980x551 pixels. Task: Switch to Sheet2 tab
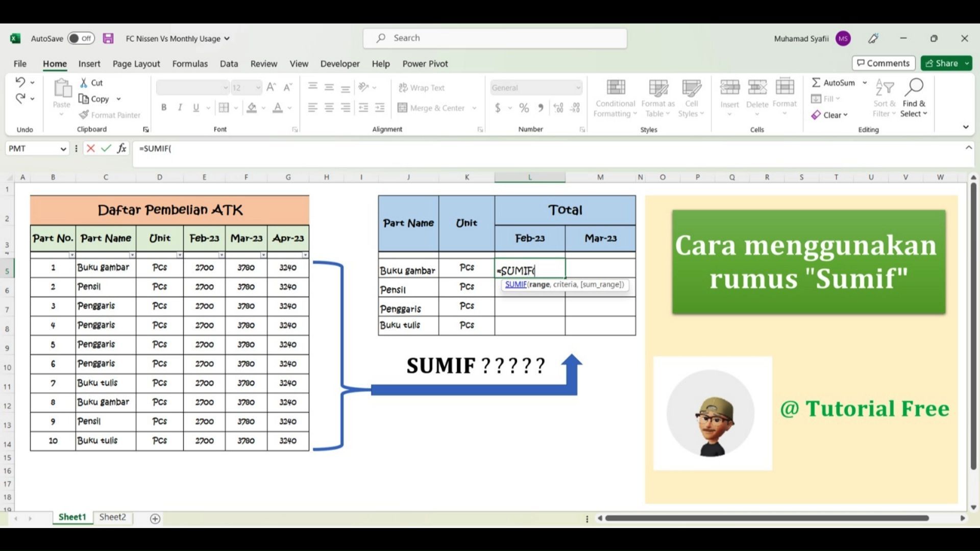(112, 517)
